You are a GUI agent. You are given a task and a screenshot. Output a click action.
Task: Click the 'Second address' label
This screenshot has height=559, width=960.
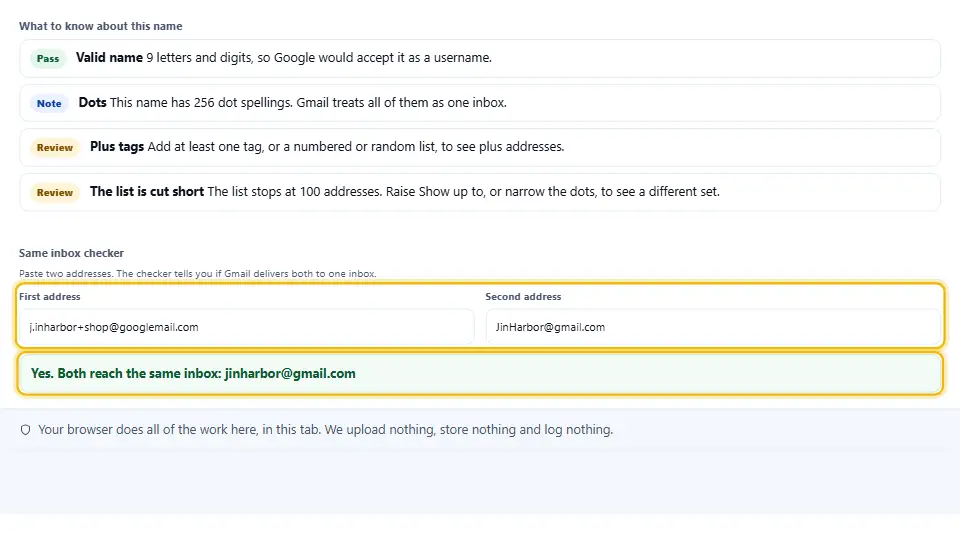click(x=523, y=296)
